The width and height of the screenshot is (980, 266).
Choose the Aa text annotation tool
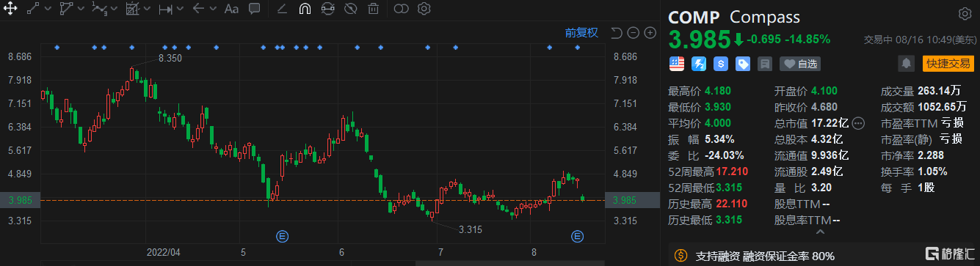[x=231, y=10]
